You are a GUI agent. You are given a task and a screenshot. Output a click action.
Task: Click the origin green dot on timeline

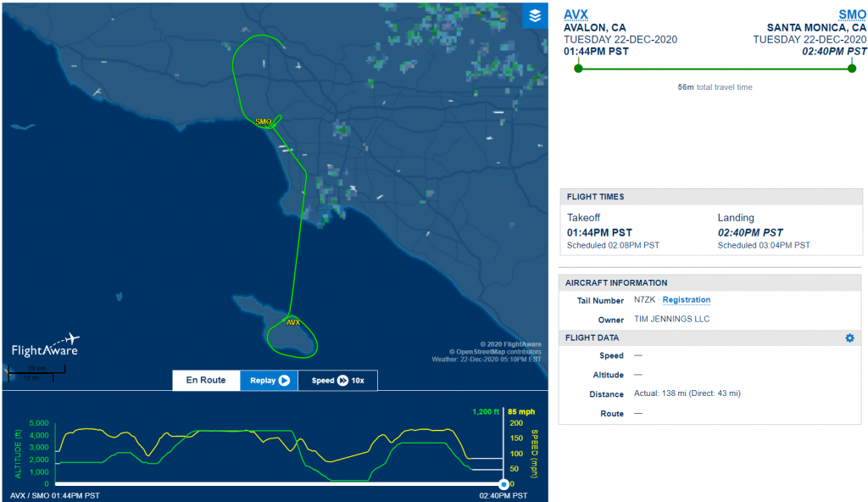click(578, 68)
